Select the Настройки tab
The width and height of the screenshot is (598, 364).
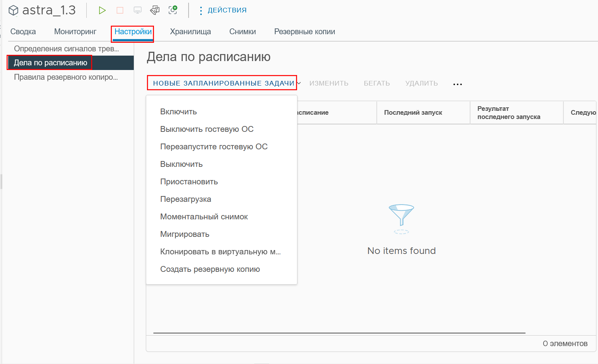[133, 31]
